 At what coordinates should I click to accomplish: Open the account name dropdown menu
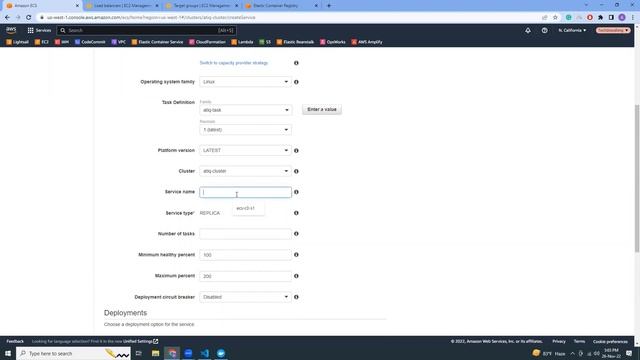613,30
